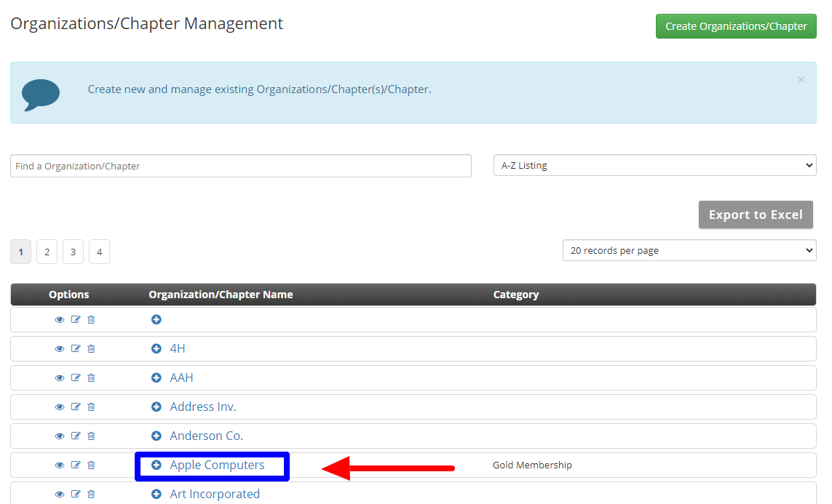832x504 pixels.
Task: View the Anderson Co. organization
Action: [60, 436]
